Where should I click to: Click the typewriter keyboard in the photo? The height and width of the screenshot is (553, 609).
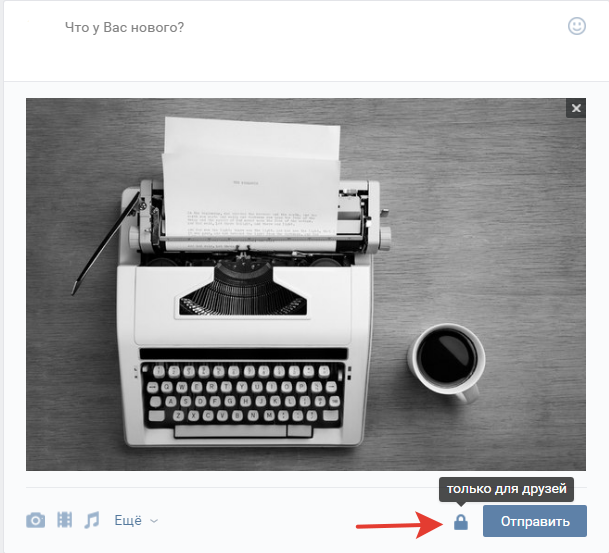pos(244,395)
